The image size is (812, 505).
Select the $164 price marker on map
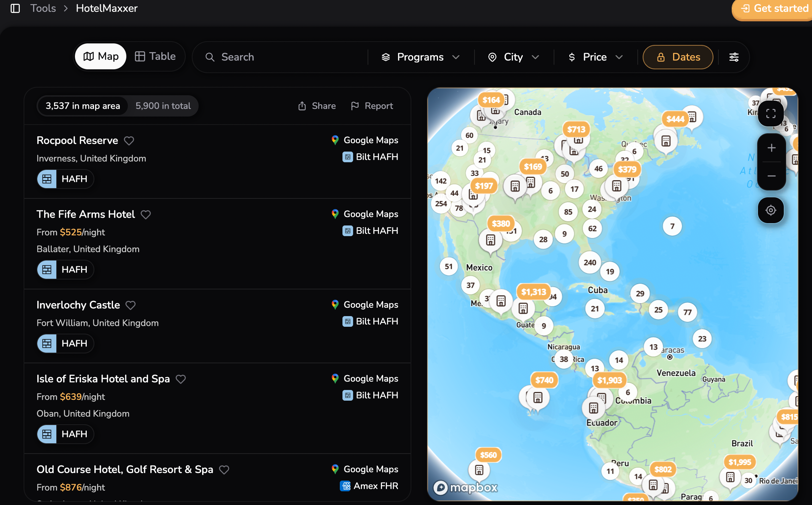click(x=491, y=100)
